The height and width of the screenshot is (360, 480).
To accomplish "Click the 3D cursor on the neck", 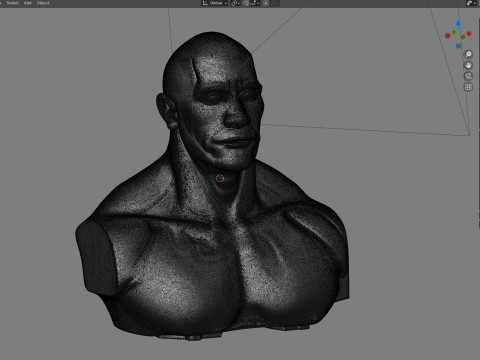I will (220, 178).
